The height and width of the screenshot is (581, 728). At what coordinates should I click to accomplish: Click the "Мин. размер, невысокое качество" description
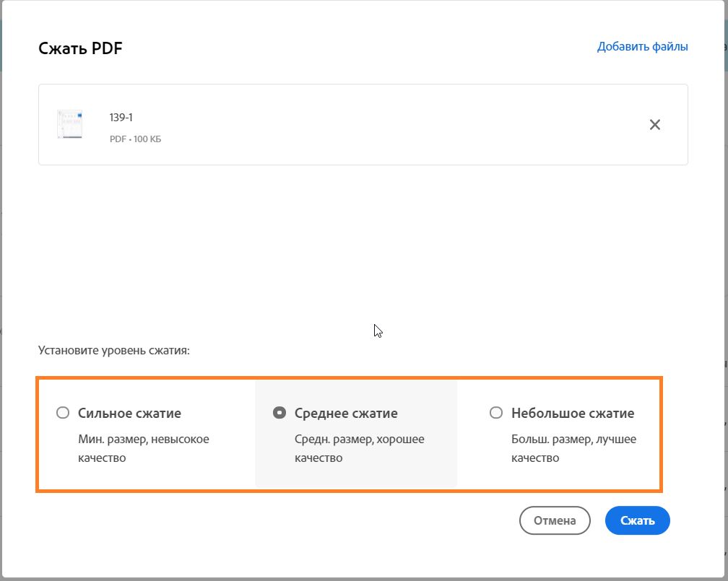[143, 448]
